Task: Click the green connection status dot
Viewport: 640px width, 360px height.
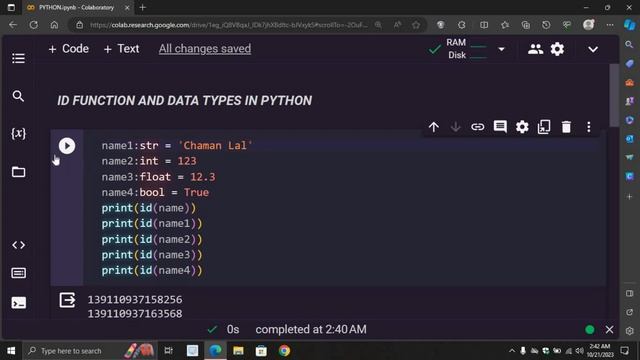Action: (589, 329)
